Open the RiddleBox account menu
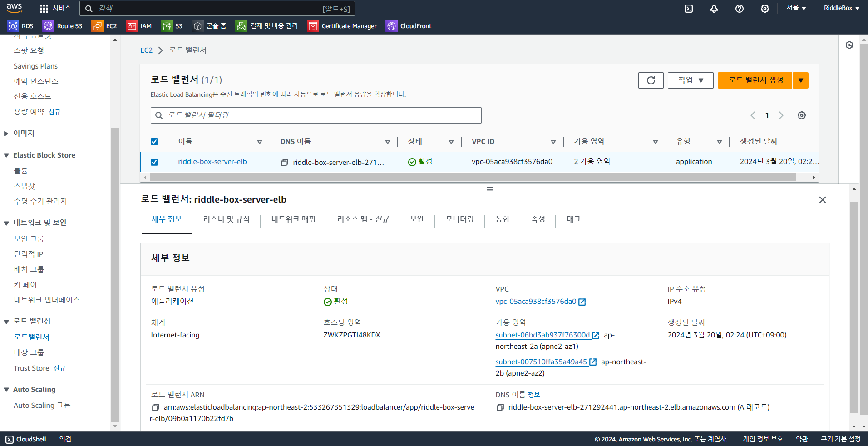 point(842,8)
